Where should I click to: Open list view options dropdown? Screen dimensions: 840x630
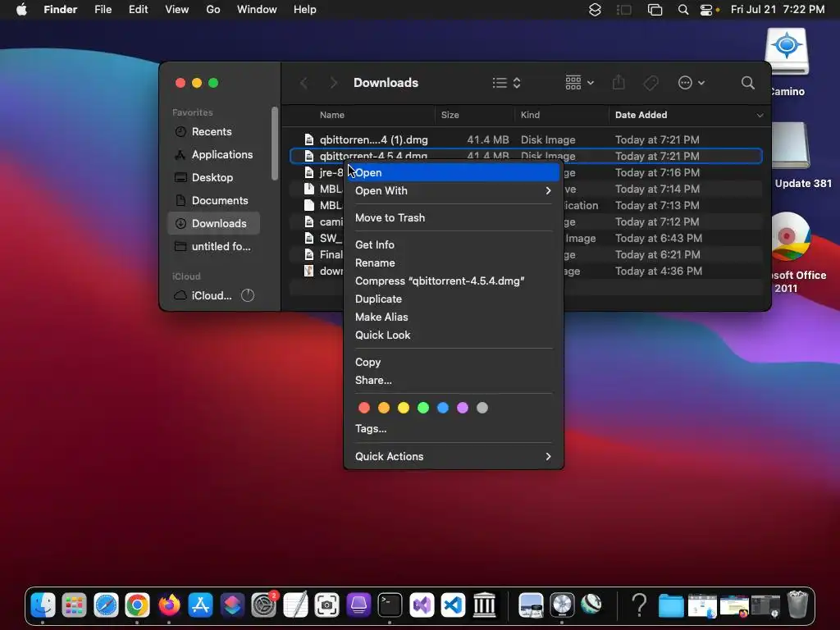pyautogui.click(x=507, y=83)
